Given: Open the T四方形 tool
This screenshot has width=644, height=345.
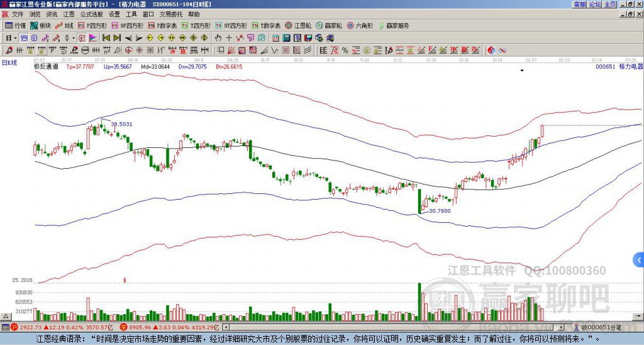Looking at the screenshot, I should [196, 25].
